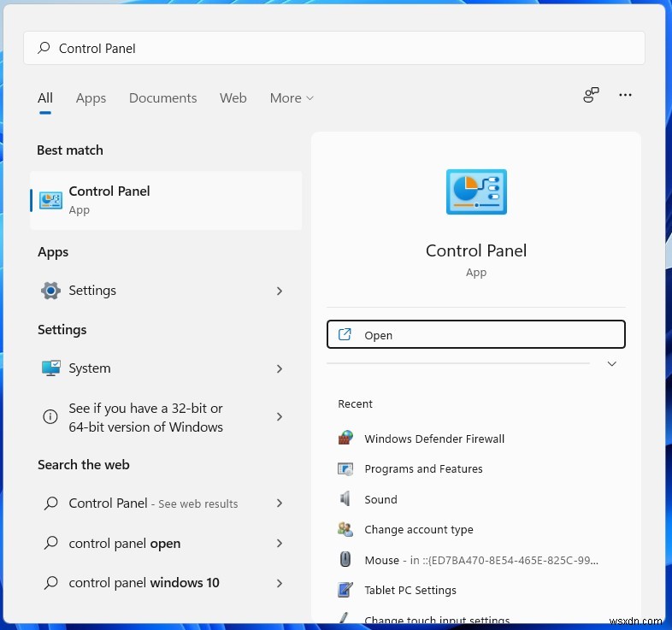Switch to the Documents tab
Image resolution: width=672 pixels, height=630 pixels.
(x=162, y=98)
